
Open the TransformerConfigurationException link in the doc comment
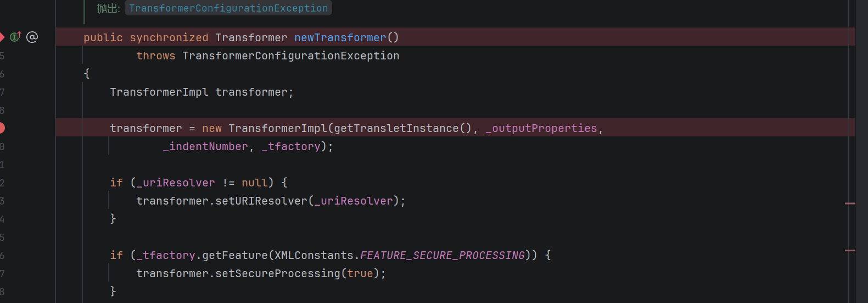tap(228, 8)
